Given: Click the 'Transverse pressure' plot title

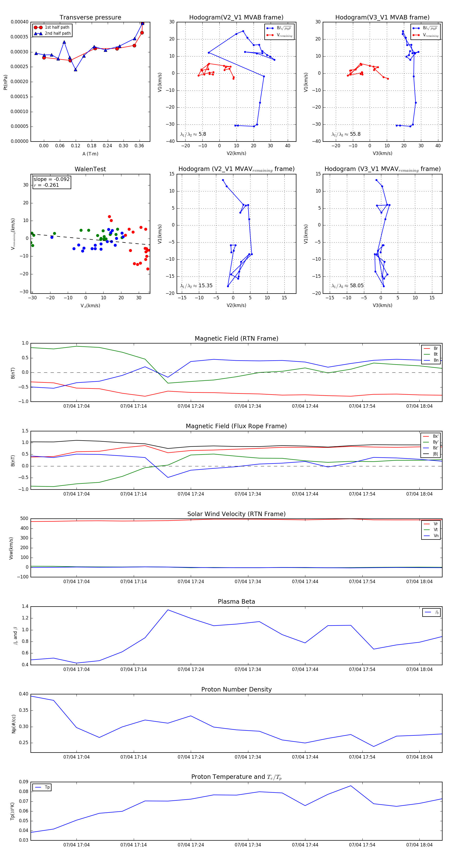Looking at the screenshot, I should 90,17.
